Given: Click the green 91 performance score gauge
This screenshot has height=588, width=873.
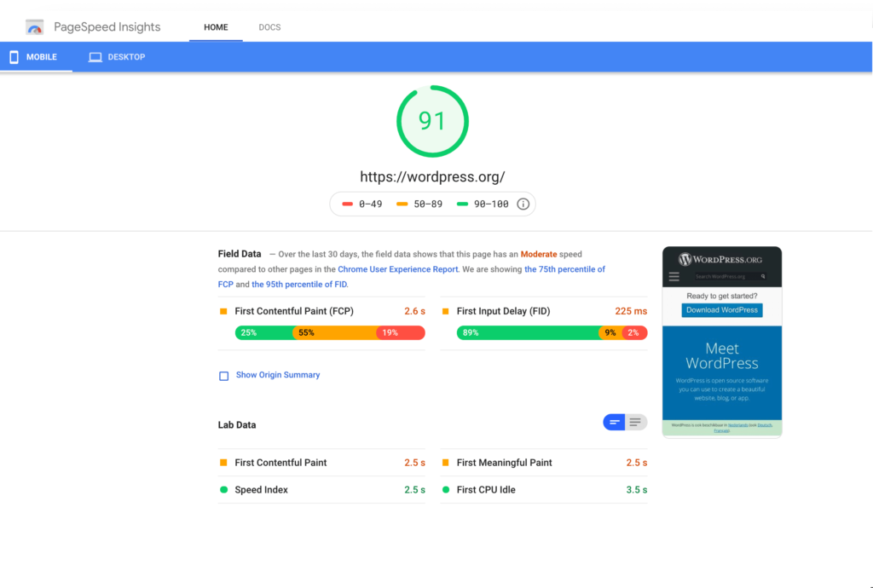Looking at the screenshot, I should (x=432, y=121).
